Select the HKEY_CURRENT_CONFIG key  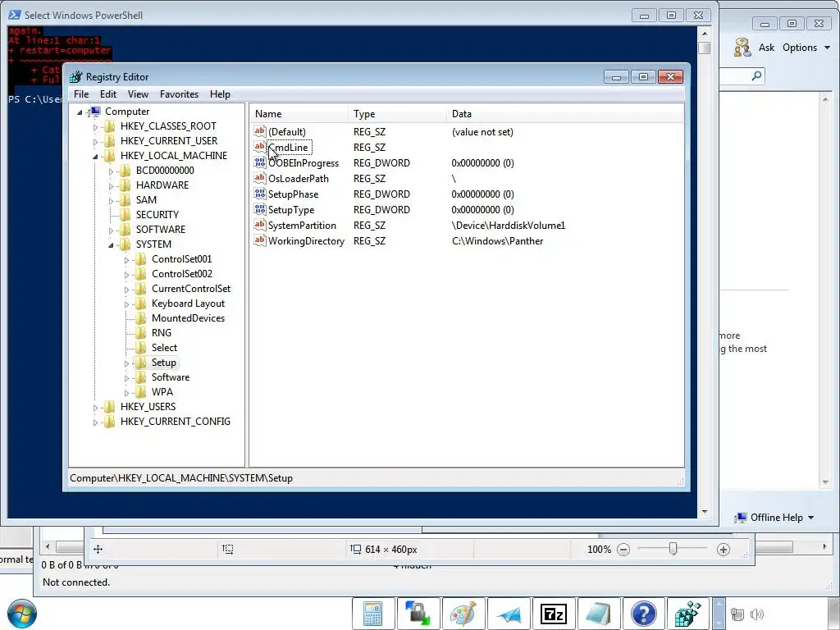tap(176, 422)
